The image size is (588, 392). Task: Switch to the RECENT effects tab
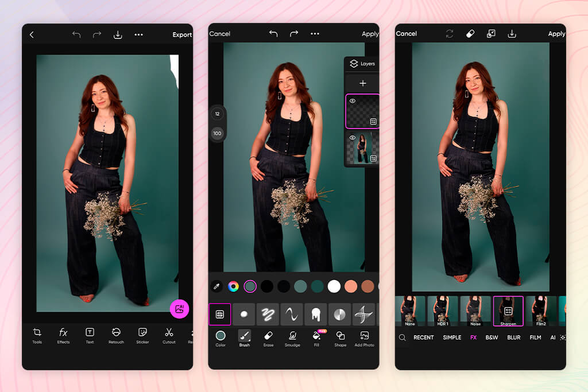coord(423,337)
